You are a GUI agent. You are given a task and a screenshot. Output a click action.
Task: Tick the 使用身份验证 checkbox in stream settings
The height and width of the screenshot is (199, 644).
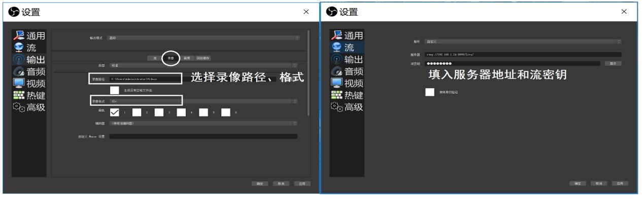point(430,92)
